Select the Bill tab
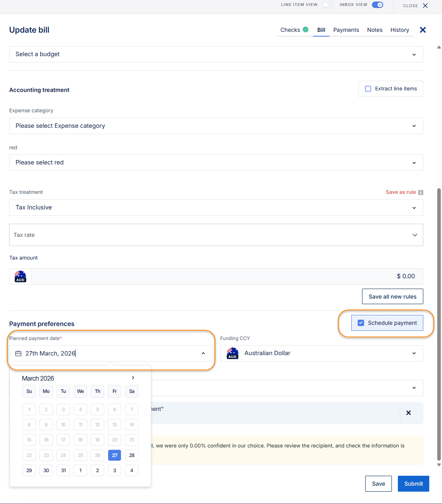The image size is (442, 504). (321, 30)
